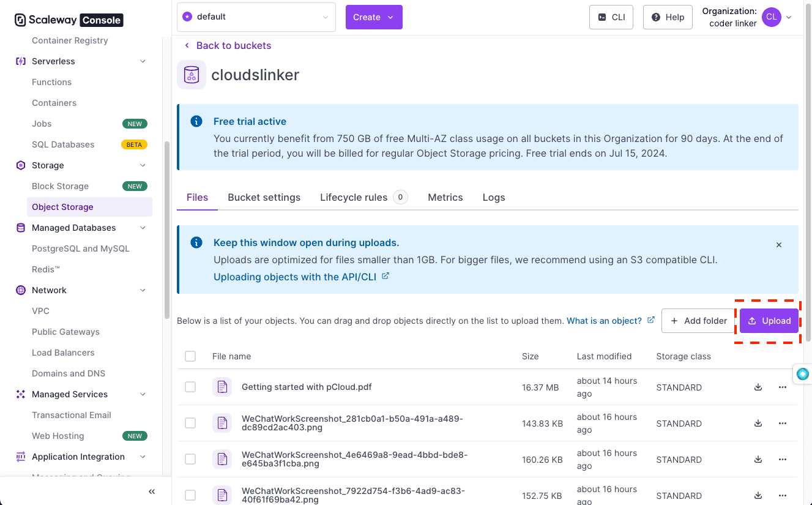Open the CLI button
The width and height of the screenshot is (812, 505).
coord(611,17)
